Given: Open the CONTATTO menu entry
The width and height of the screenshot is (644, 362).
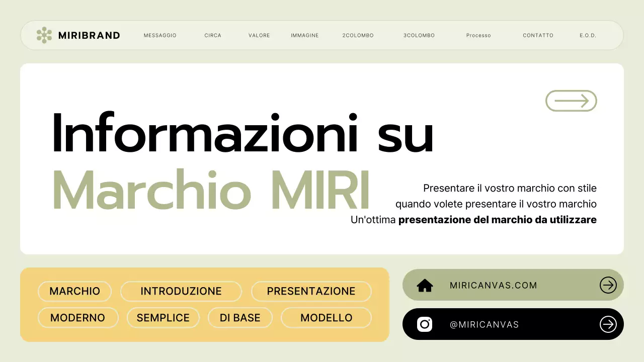Looking at the screenshot, I should [538, 35].
